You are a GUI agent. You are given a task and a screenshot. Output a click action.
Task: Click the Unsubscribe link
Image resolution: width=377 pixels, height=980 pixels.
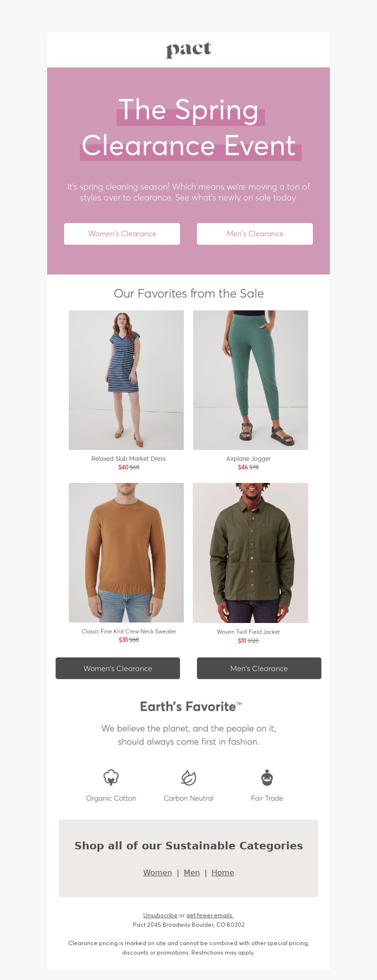[160, 915]
